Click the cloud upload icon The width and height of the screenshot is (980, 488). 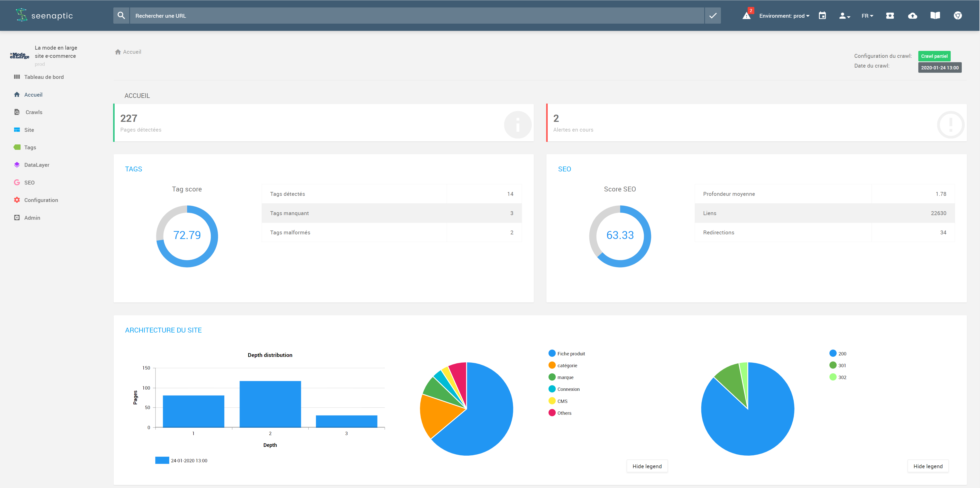pyautogui.click(x=912, y=16)
